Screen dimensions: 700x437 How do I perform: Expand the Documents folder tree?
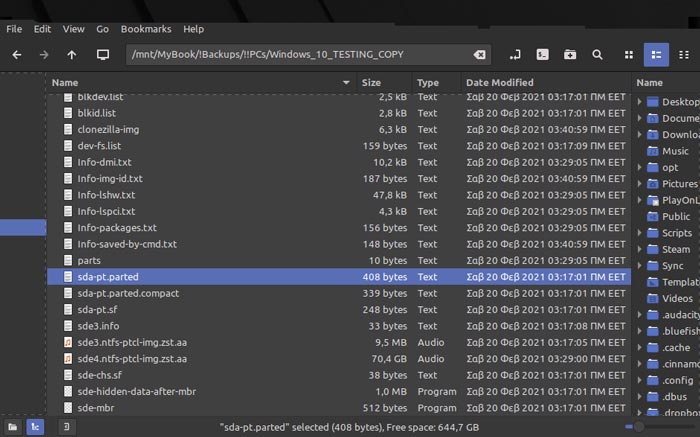coord(639,118)
